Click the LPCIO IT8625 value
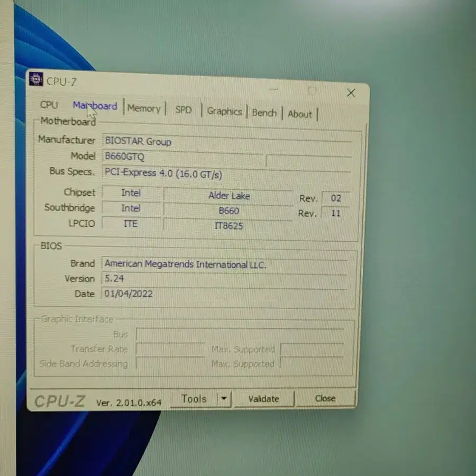Image resolution: width=476 pixels, height=476 pixels. pyautogui.click(x=227, y=226)
